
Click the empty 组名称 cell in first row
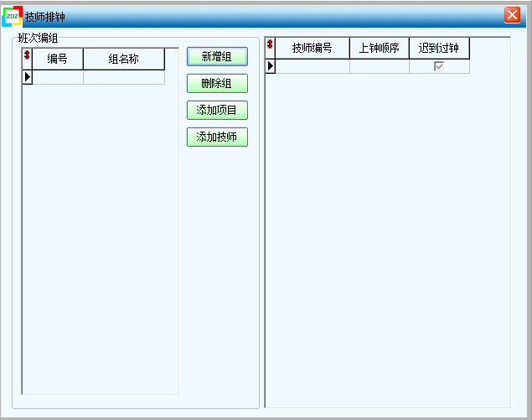coord(124,77)
